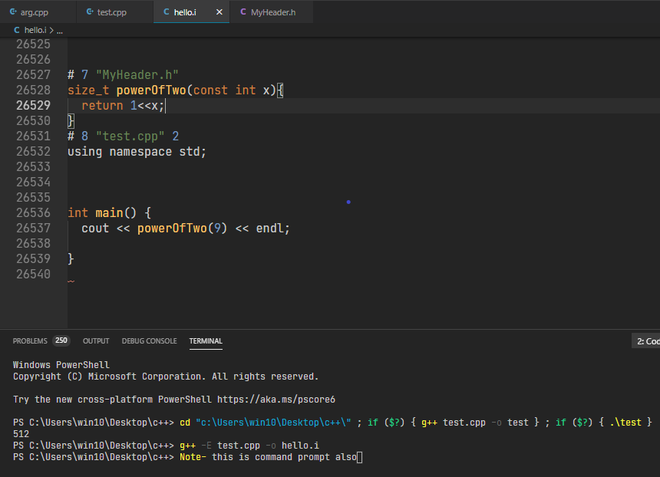Click the C++ file icon on test.cpp tab
660x477 pixels.
coord(90,13)
